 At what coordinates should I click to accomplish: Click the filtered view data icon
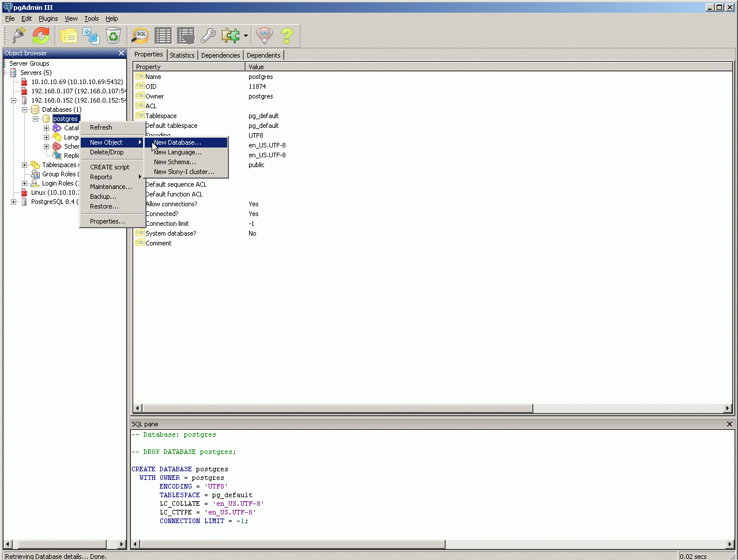coord(186,36)
